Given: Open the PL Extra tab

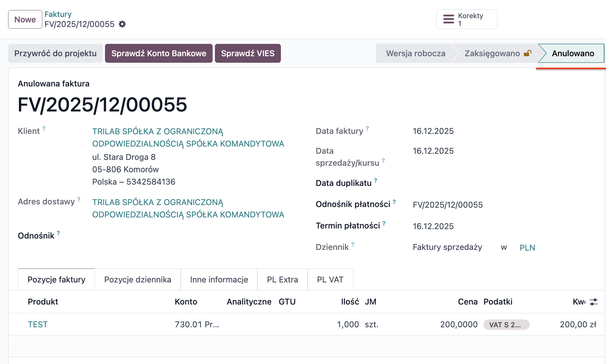Looking at the screenshot, I should [x=282, y=279].
